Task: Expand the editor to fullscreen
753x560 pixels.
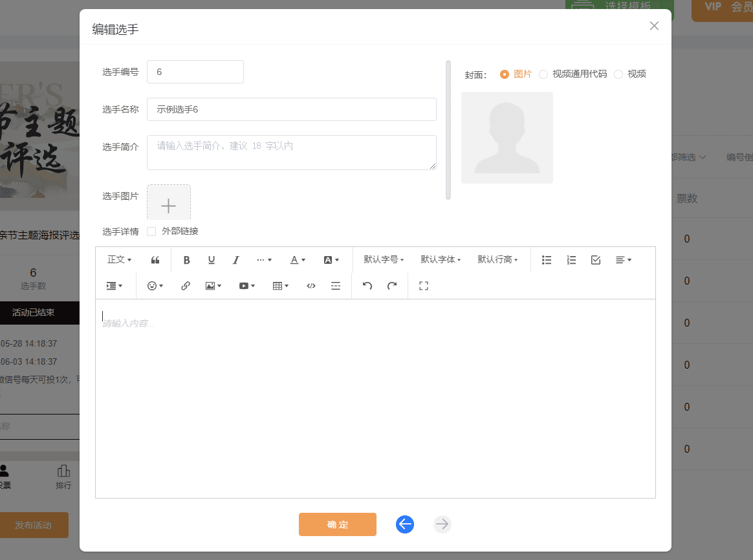Action: coord(424,285)
